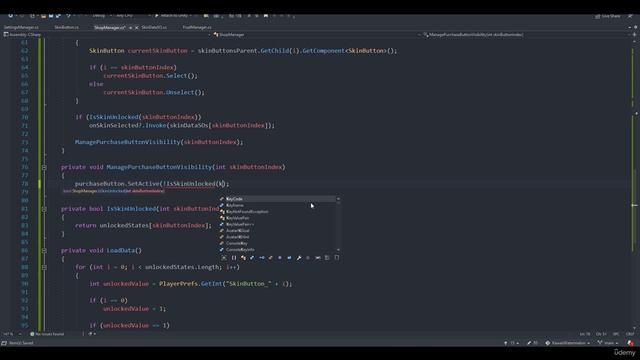Open the ShopManager type navigation dropdown
Image resolution: width=640 pixels, height=360 pixels.
coord(317,35)
